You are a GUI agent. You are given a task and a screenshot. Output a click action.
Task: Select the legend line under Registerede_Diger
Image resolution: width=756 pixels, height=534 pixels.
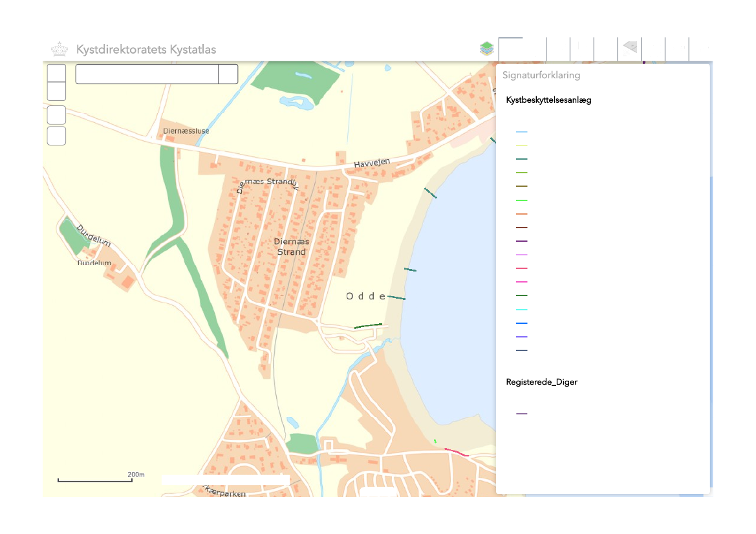522,414
